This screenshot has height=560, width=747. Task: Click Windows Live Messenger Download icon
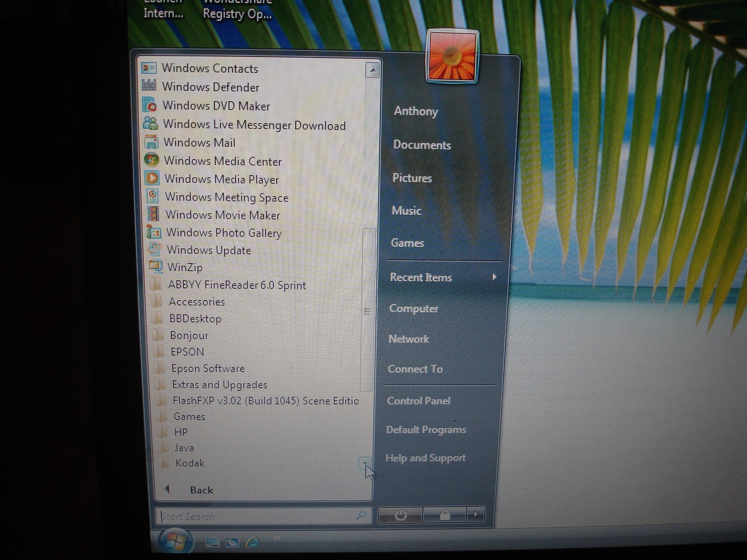150,123
